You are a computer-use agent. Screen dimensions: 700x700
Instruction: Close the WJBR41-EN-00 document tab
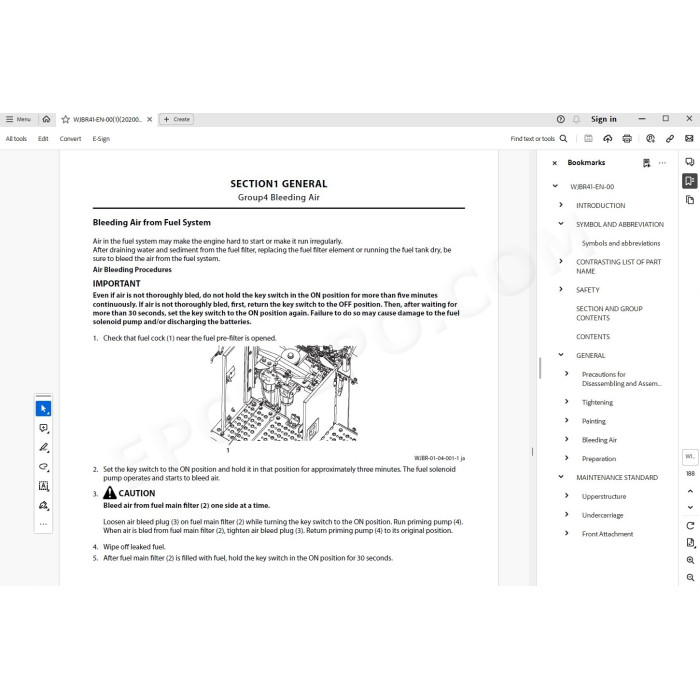click(x=150, y=119)
